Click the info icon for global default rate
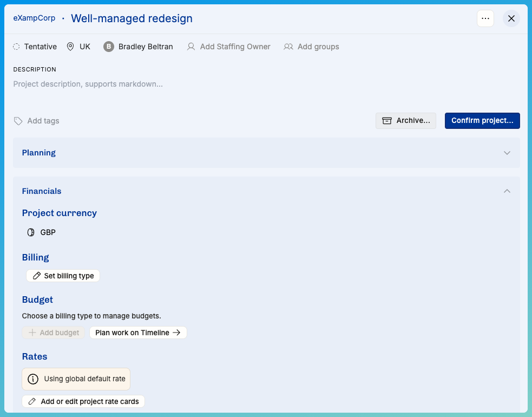 pos(33,379)
